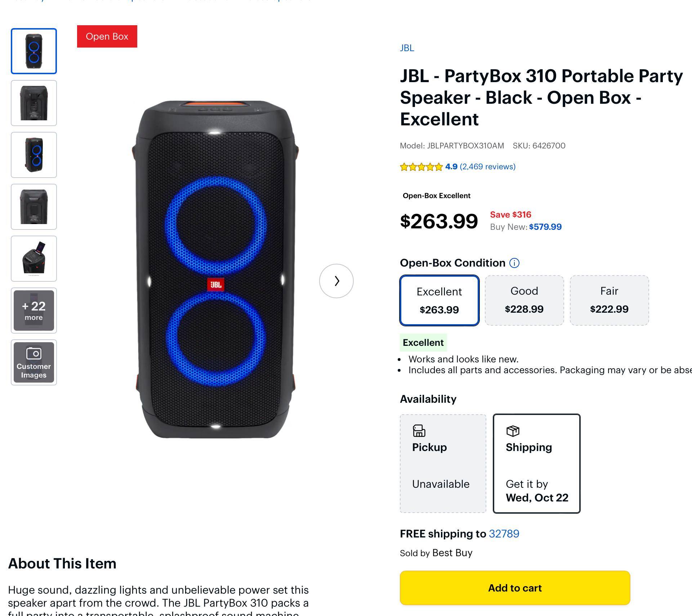This screenshot has width=692, height=616.
Task: Select the Shipping availability option
Action: pyautogui.click(x=536, y=463)
